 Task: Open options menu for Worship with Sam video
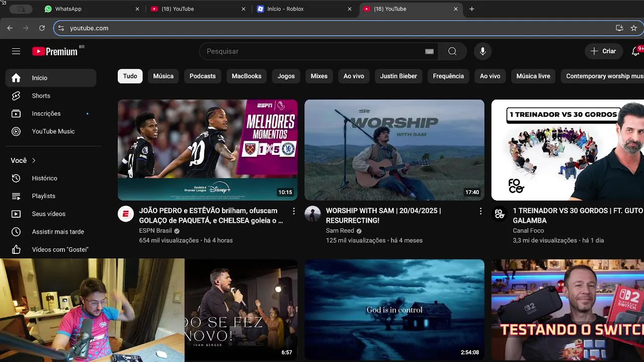pos(480,211)
